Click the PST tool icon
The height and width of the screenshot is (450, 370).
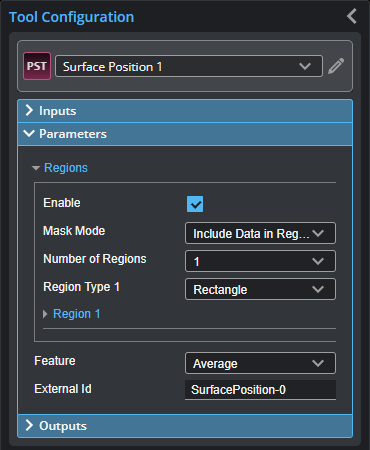point(37,66)
